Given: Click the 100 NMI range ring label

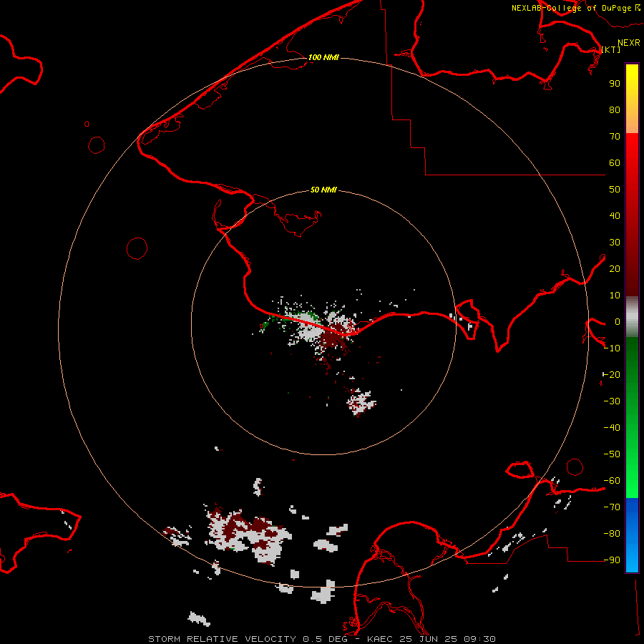Looking at the screenshot, I should (323, 57).
